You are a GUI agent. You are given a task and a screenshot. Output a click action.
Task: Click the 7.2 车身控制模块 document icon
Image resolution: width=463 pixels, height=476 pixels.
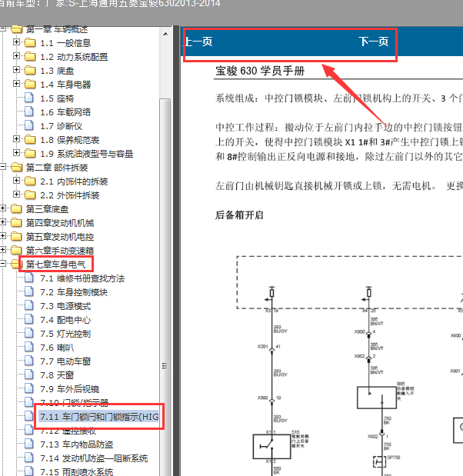[x=29, y=292]
